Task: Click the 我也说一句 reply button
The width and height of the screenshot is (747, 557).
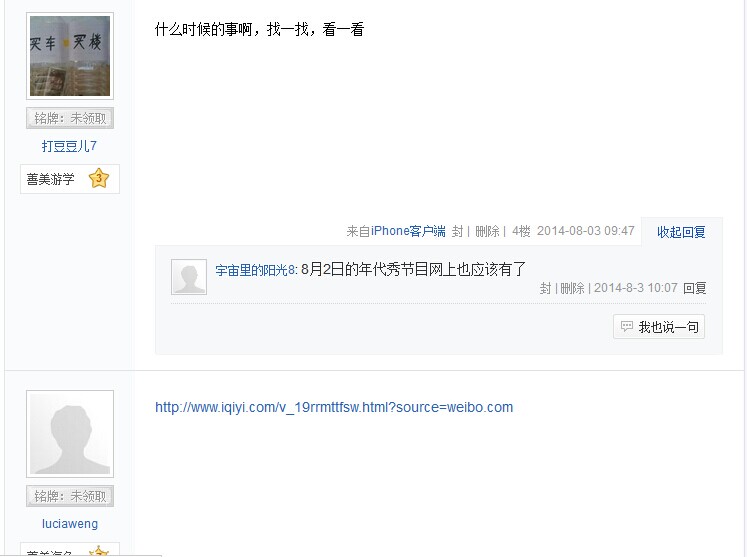Action: (659, 326)
